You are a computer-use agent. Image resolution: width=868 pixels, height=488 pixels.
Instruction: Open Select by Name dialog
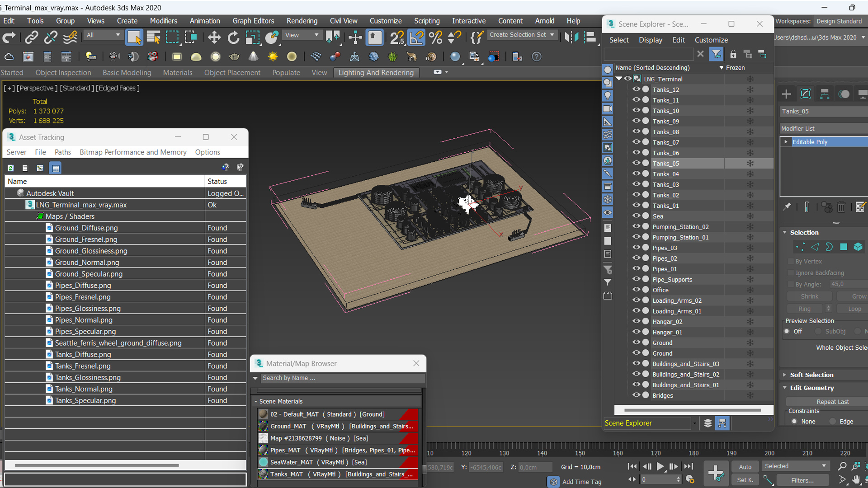(153, 38)
